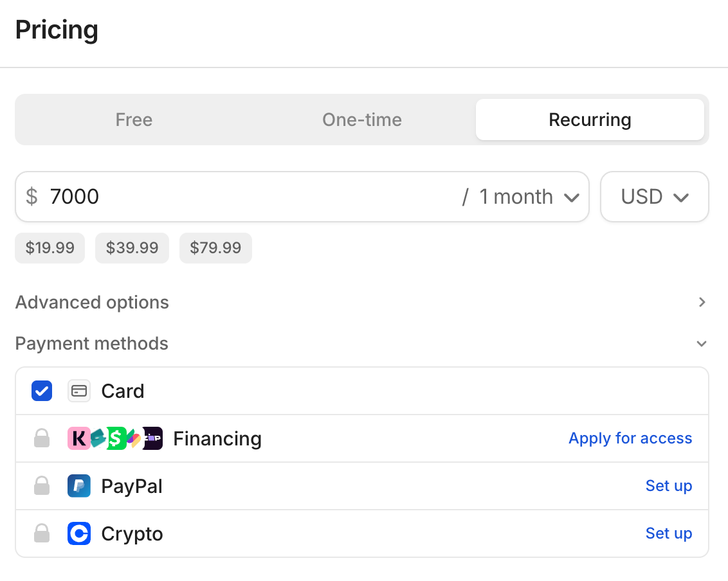This screenshot has height=581, width=728.
Task: Open the USD currency dropdown
Action: tap(654, 197)
